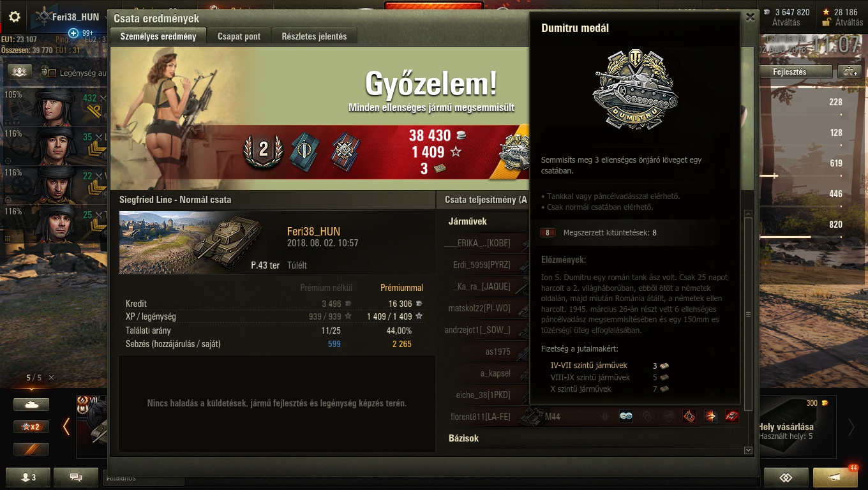Image resolution: width=868 pixels, height=490 pixels.
Task: Open the Részletes jelentés tab
Action: pyautogui.click(x=314, y=36)
